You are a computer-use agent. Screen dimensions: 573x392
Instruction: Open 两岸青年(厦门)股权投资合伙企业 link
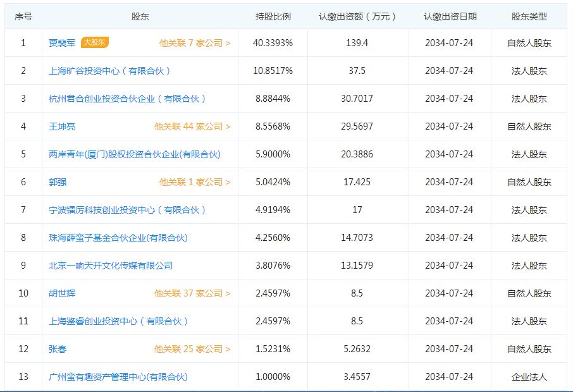coord(135,154)
